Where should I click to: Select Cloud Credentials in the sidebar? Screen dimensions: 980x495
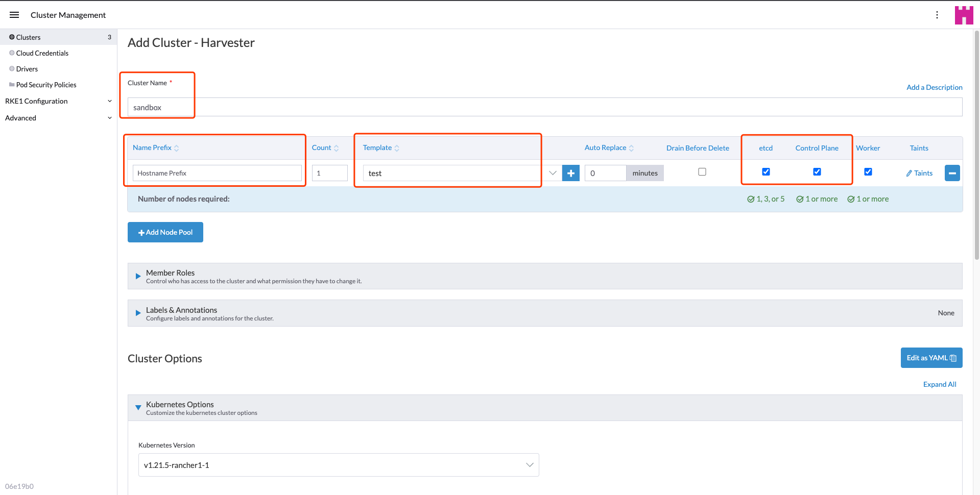click(42, 53)
